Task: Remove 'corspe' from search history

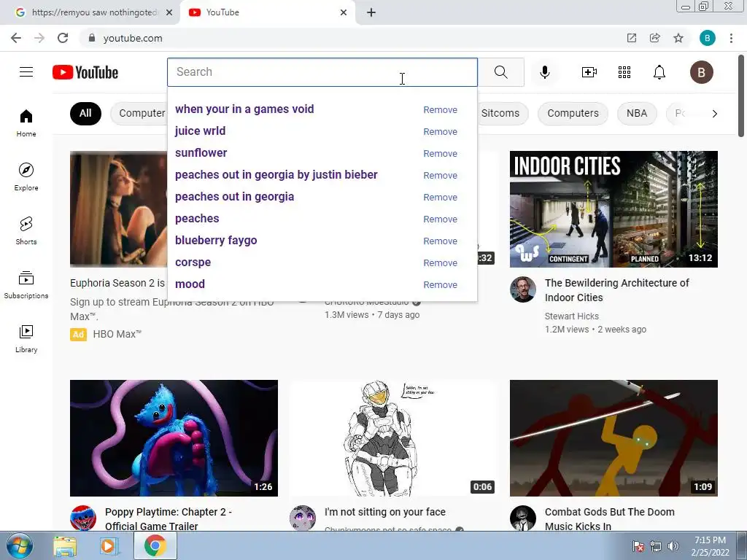Action: [440, 262]
